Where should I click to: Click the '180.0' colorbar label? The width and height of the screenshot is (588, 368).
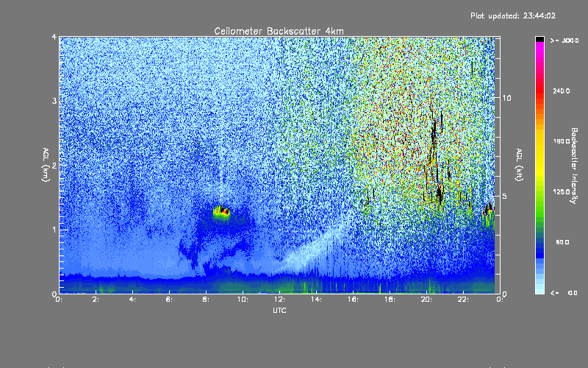coord(562,141)
